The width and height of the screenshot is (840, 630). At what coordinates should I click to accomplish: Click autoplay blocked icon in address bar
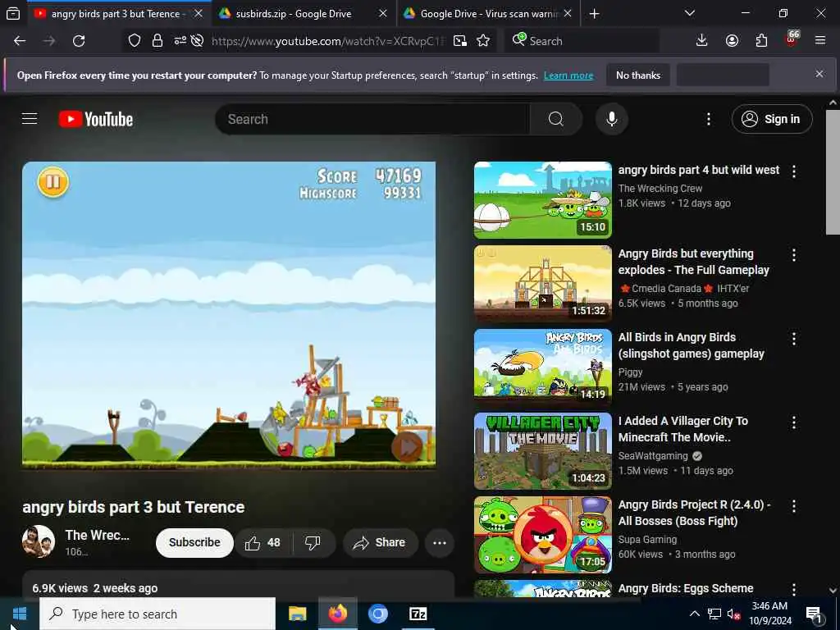point(197,41)
